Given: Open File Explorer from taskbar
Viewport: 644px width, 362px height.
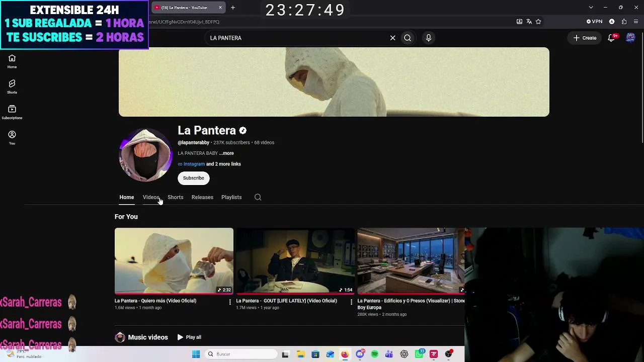Looking at the screenshot, I should click(300, 354).
